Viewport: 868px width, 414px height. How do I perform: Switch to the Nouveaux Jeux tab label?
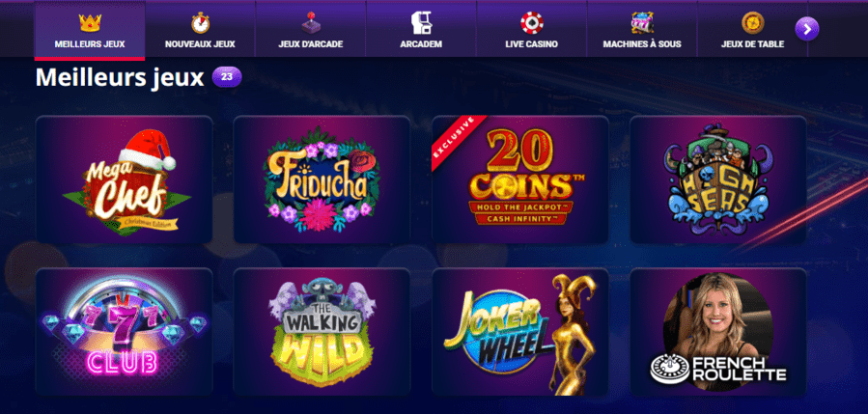click(x=201, y=44)
